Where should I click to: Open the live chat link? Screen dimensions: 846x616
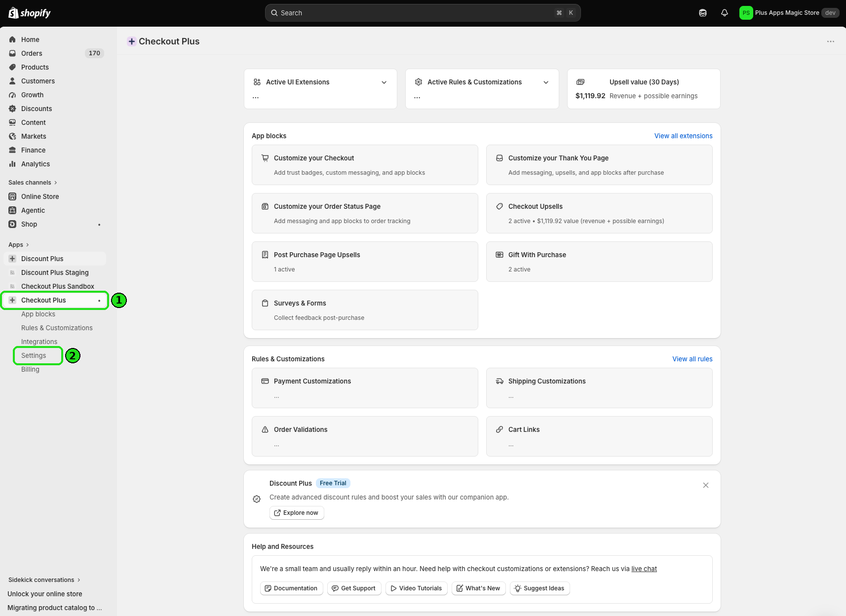coord(644,569)
